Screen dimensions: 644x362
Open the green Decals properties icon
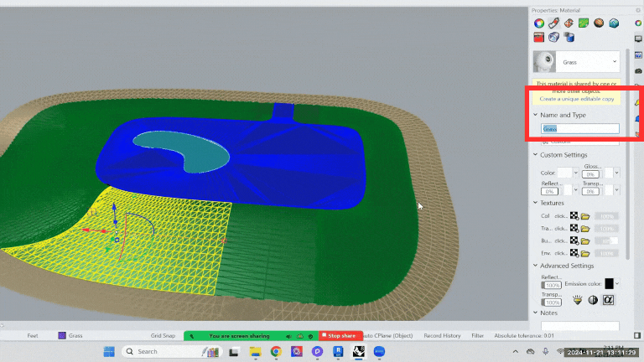pos(584,23)
